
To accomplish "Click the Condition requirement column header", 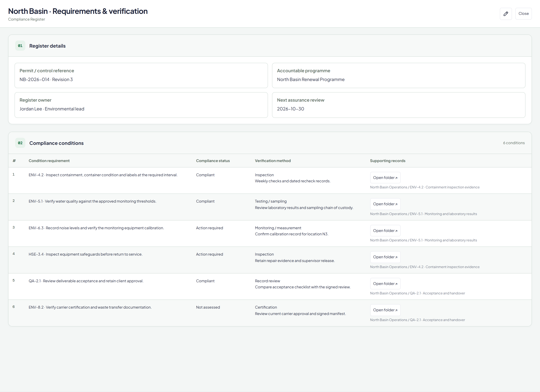I will 49,161.
